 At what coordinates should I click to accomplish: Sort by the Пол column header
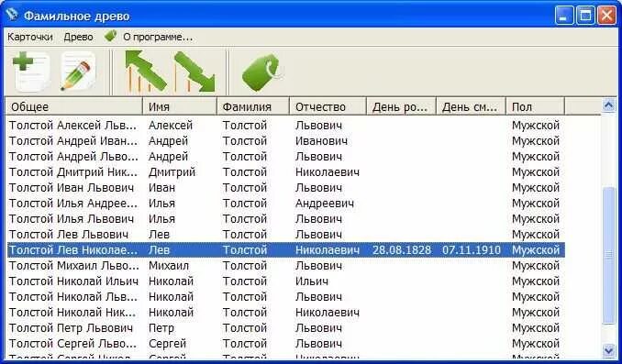coord(536,106)
